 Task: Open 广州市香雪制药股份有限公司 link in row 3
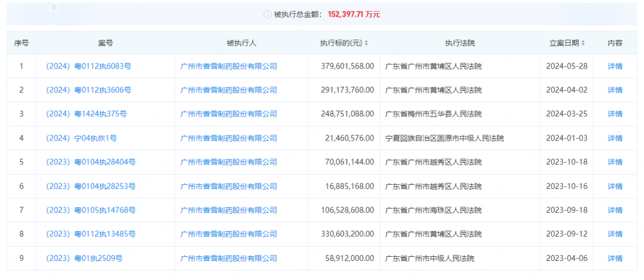tap(229, 114)
